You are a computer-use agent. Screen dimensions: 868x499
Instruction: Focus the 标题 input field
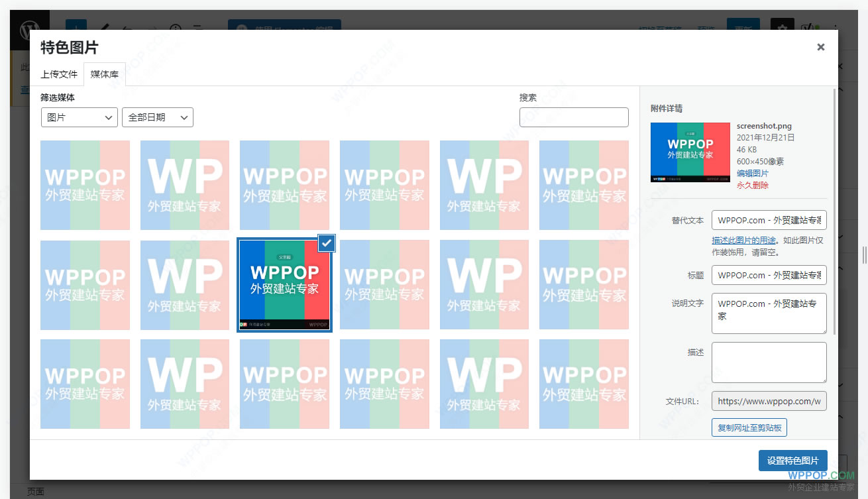[x=769, y=275]
